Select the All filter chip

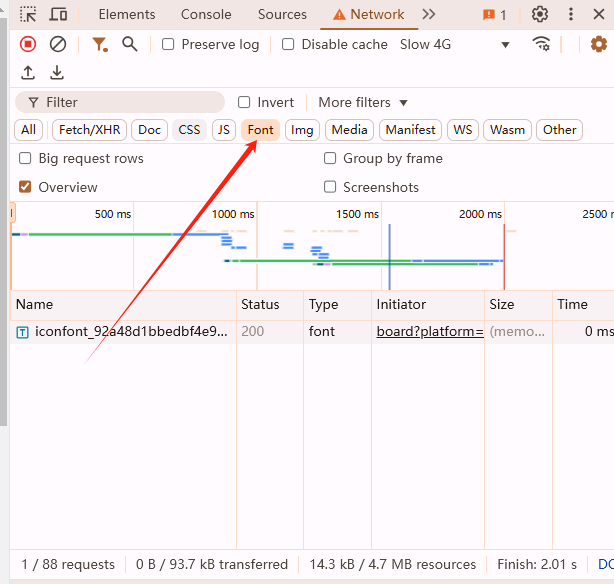28,130
